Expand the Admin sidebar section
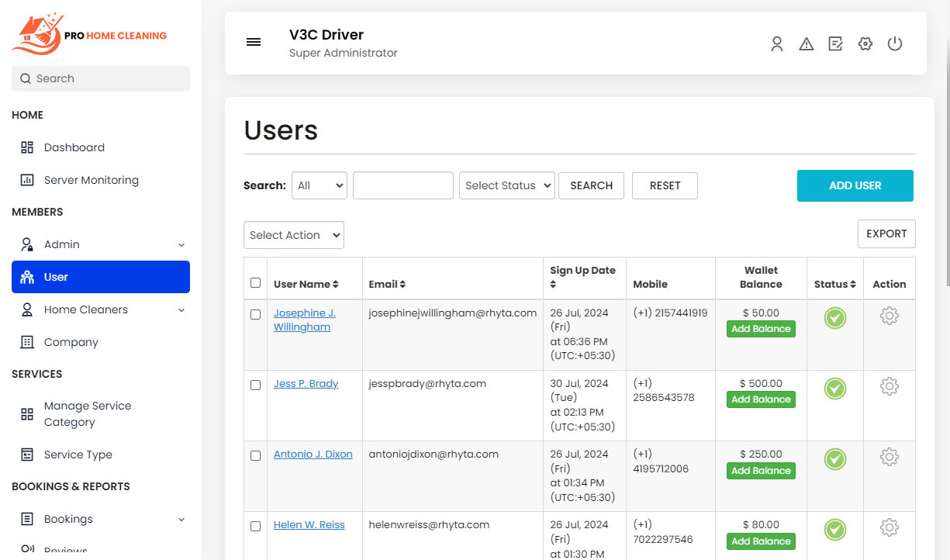This screenshot has width=950, height=560. pos(101,244)
